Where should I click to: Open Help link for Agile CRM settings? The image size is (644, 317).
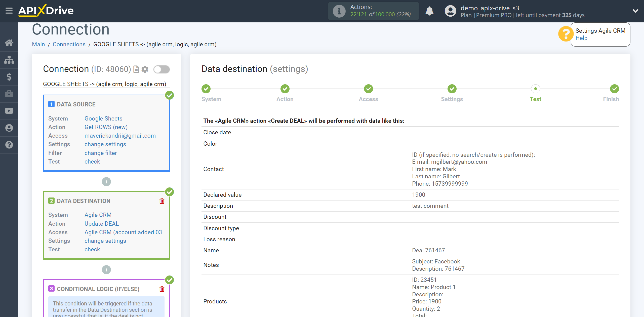[x=581, y=38]
